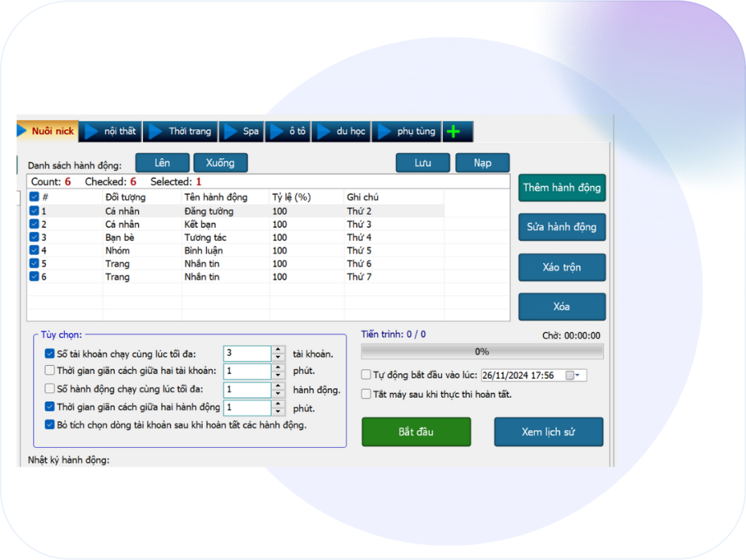Viewport: 746px width, 560px height.
Task: Click Thêm hành động button
Action: point(561,188)
